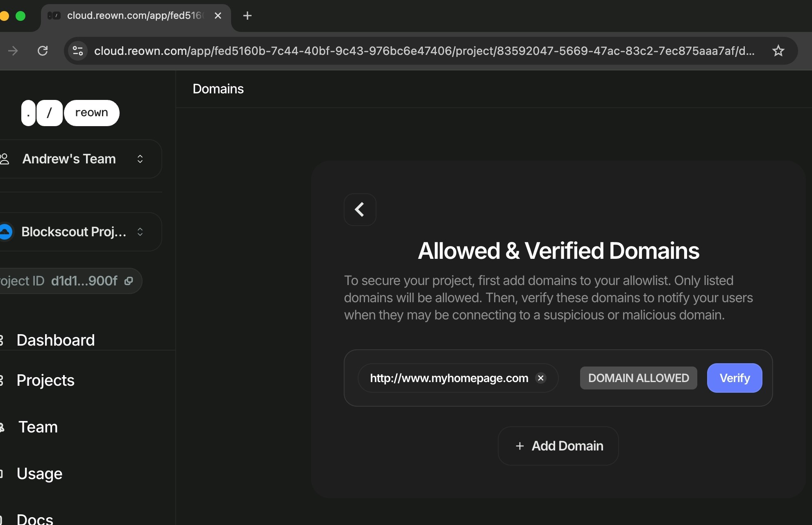Viewport: 812px width, 525px height.
Task: Click the back arrow chevron button
Action: [x=360, y=210]
